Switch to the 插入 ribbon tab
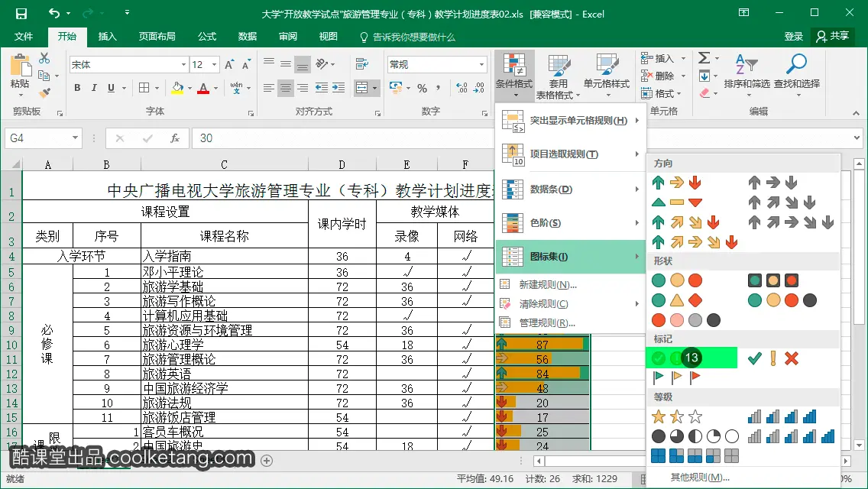This screenshot has width=868, height=489. coord(108,37)
